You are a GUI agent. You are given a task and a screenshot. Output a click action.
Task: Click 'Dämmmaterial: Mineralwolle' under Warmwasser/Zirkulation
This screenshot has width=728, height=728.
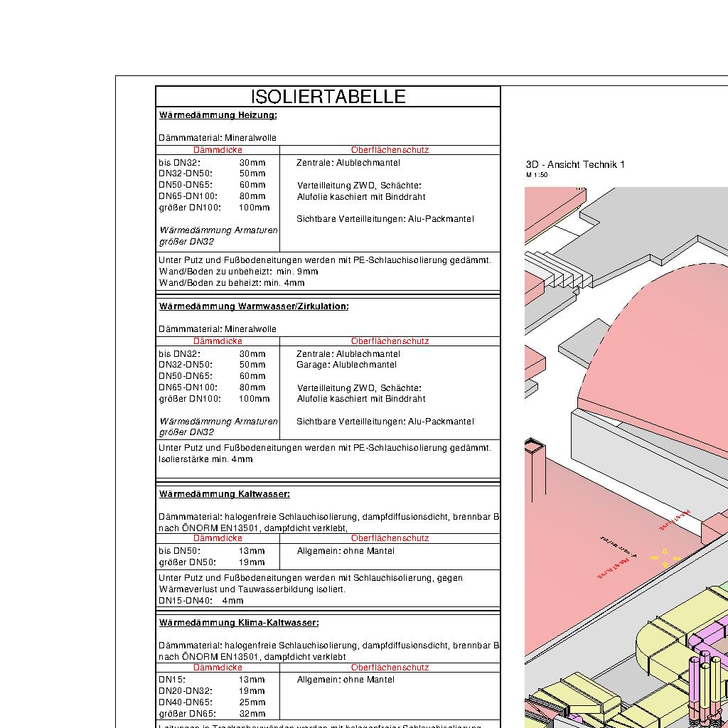click(218, 329)
